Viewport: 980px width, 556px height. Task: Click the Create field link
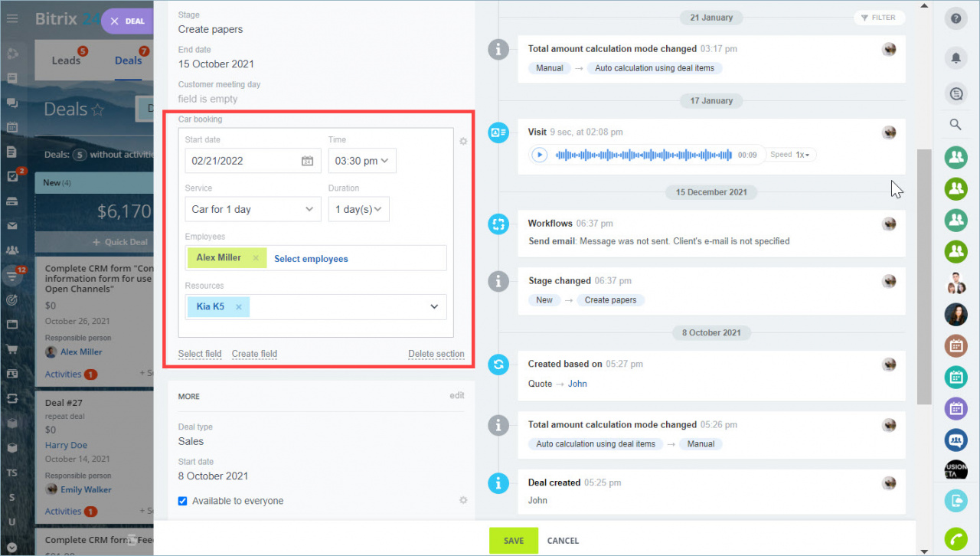click(254, 354)
